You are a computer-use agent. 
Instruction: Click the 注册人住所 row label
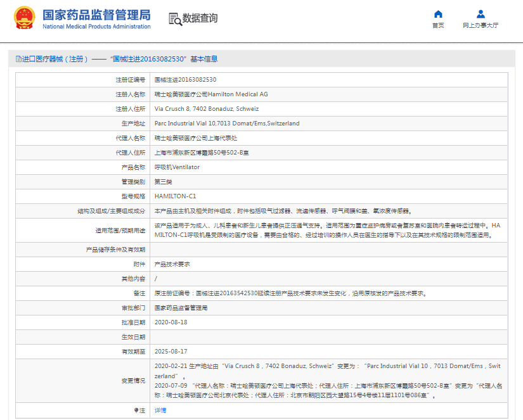(x=131, y=109)
